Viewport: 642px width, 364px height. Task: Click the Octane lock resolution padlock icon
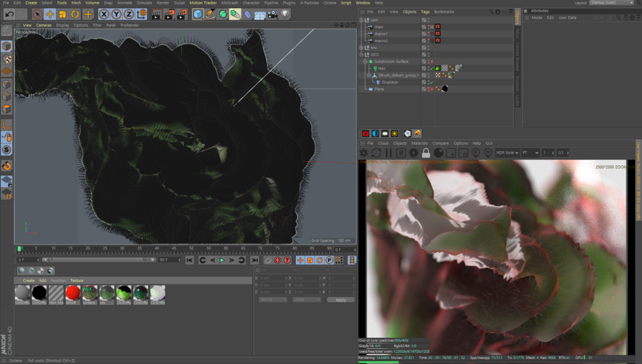[426, 153]
